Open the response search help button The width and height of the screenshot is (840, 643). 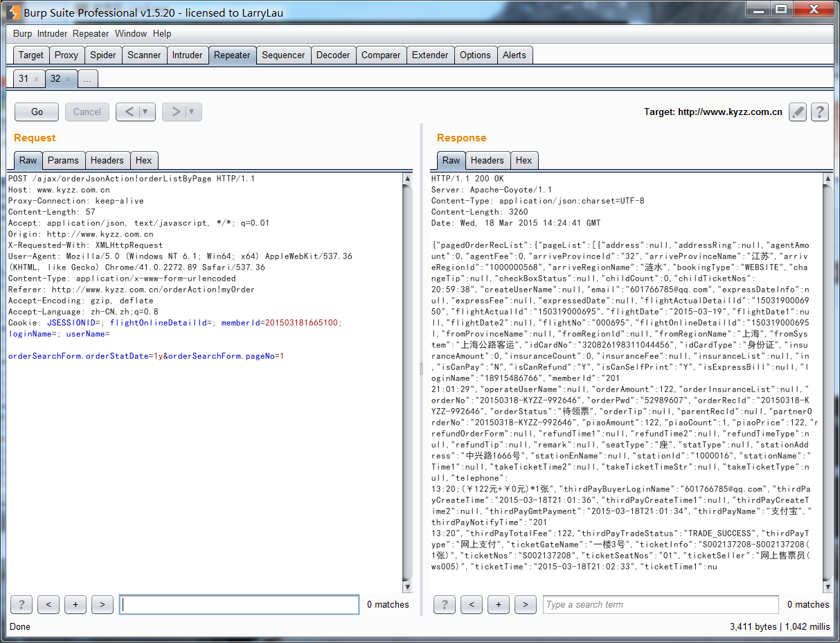click(445, 605)
